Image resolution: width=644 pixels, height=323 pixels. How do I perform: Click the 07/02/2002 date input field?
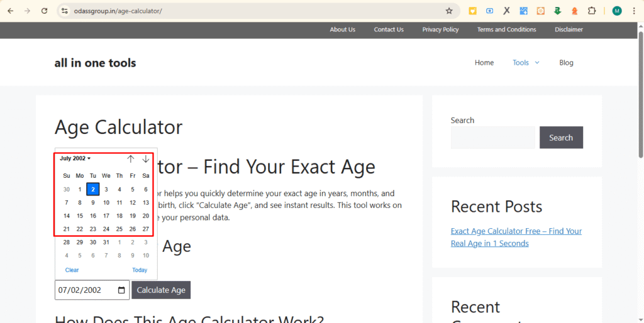(92, 290)
